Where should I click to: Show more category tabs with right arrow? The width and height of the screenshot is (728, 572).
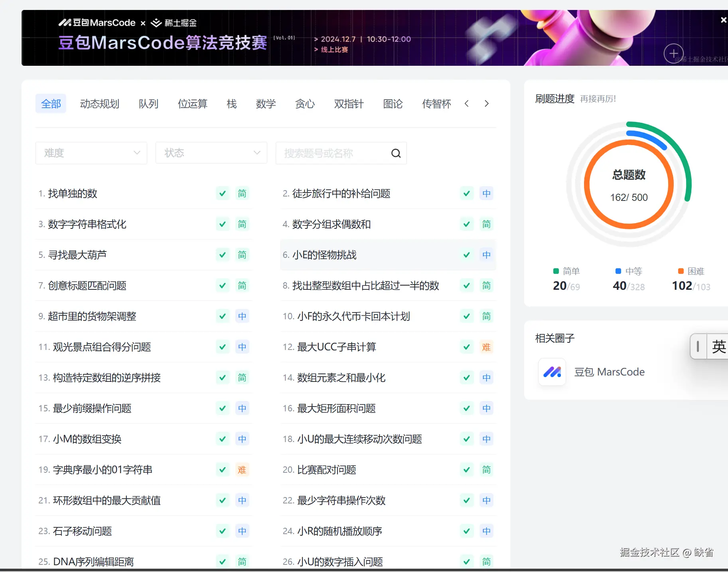coord(486,104)
